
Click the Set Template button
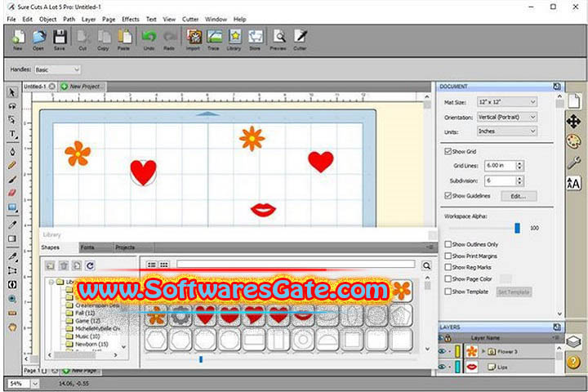coord(514,292)
